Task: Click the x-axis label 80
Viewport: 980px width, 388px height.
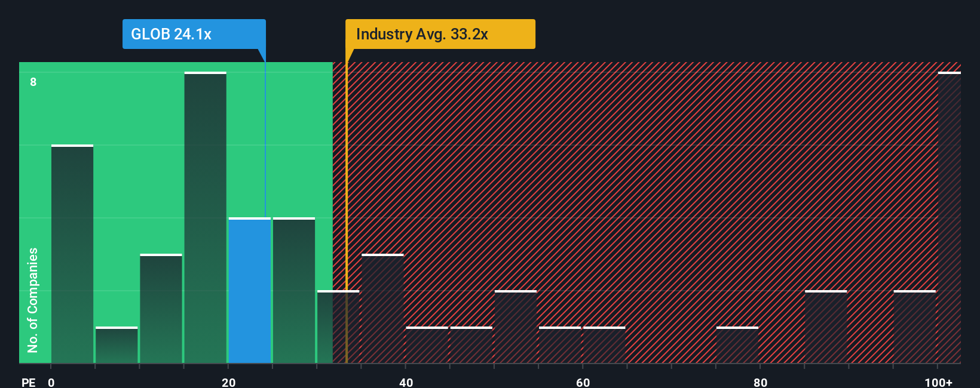Action: pos(760,382)
